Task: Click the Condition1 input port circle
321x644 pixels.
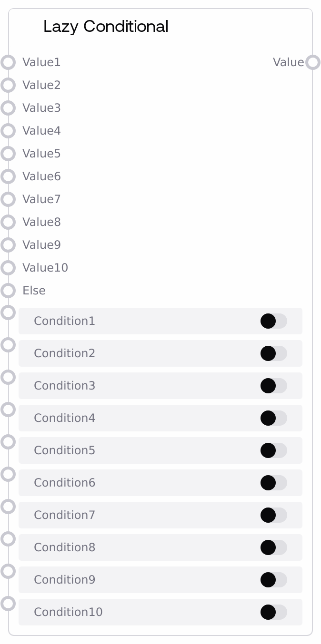Action: click(x=8, y=312)
